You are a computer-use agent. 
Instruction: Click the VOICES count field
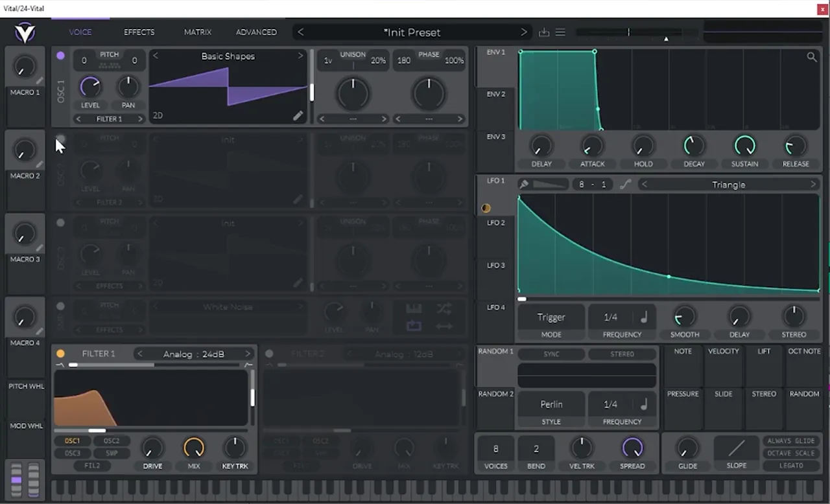pos(496,448)
